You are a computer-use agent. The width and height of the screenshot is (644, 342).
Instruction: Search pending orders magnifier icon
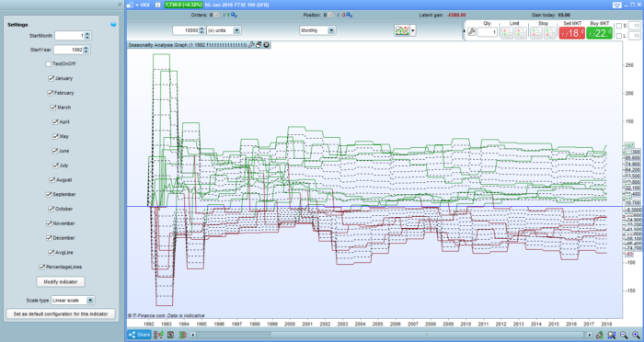click(234, 16)
